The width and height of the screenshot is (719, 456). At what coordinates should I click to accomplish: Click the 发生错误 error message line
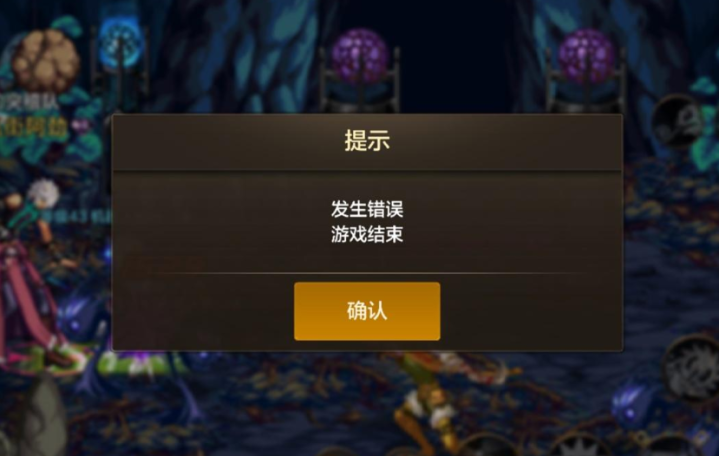click(367, 209)
